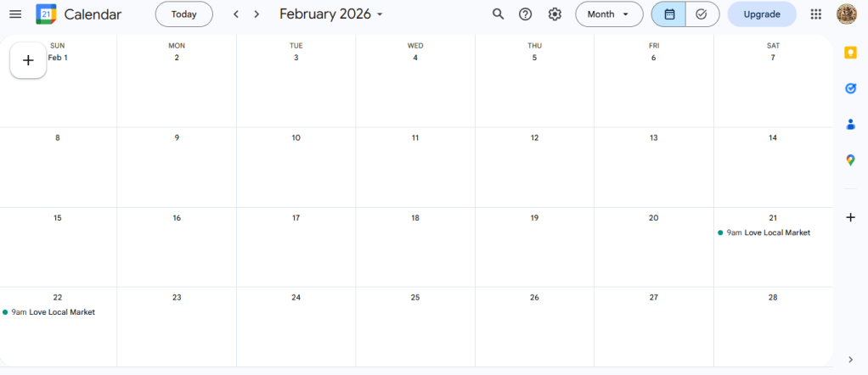Open the Settings gear menu

[x=555, y=14]
